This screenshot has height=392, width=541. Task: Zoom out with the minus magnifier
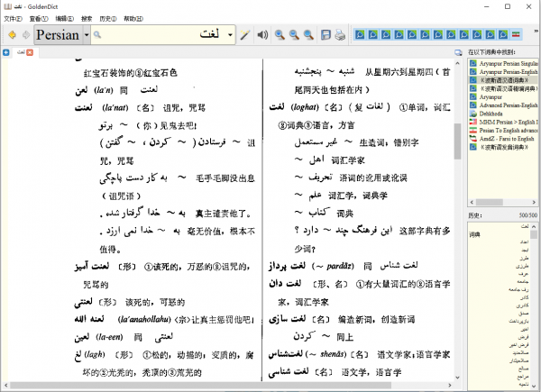click(x=294, y=35)
